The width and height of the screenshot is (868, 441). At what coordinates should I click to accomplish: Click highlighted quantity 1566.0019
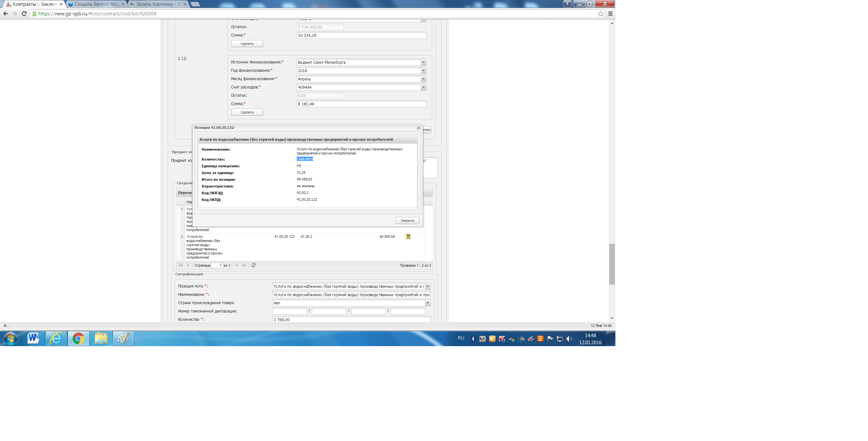coord(305,159)
